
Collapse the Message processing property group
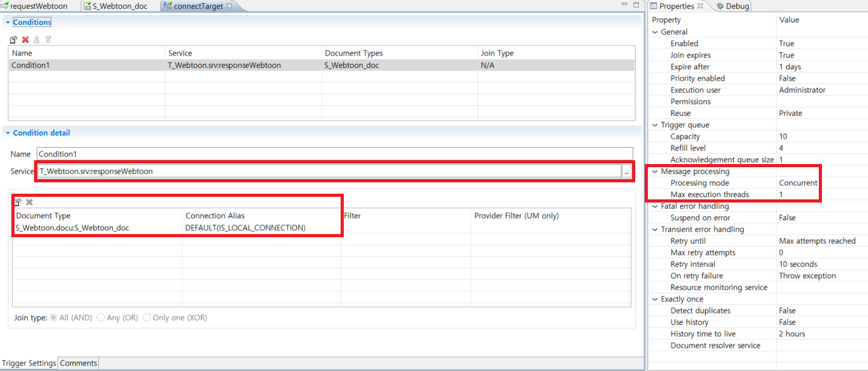click(655, 172)
